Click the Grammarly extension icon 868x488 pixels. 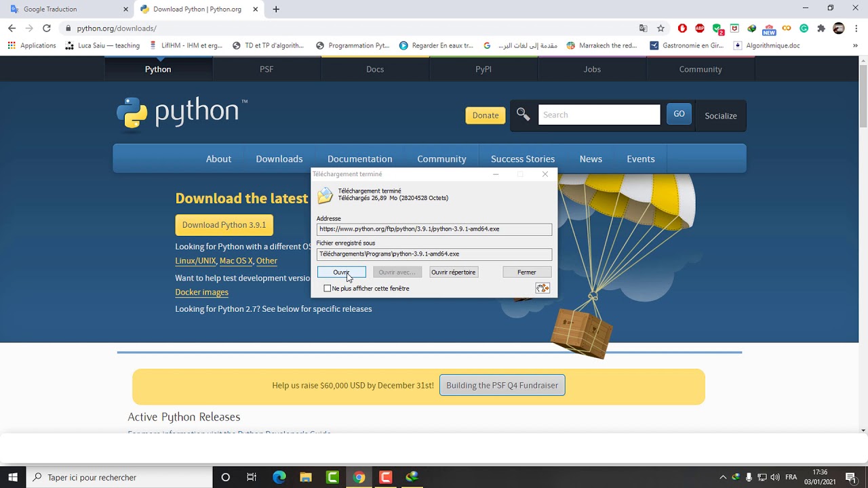(804, 28)
